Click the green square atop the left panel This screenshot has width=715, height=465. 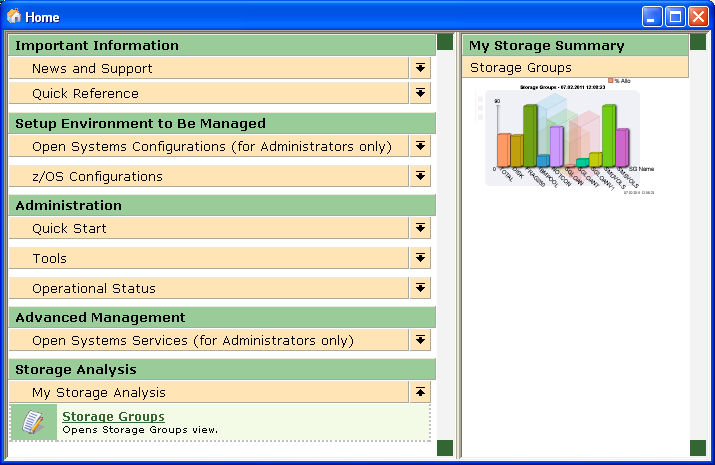445,42
